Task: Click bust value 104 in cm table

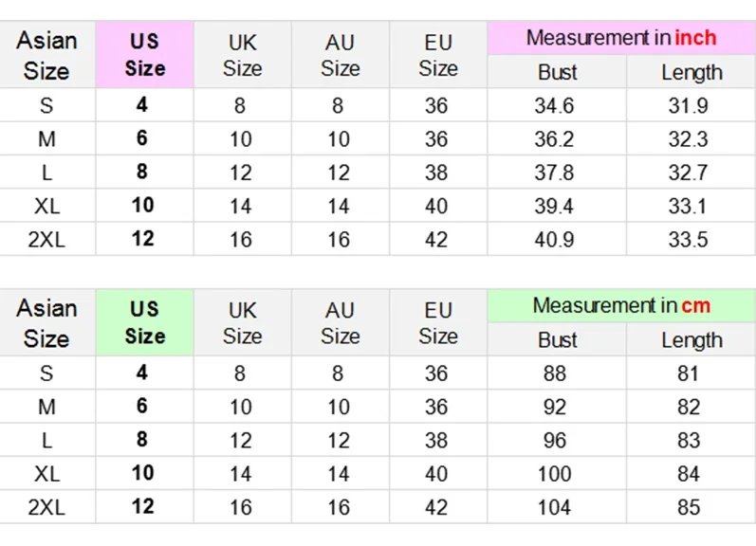Action: point(554,507)
